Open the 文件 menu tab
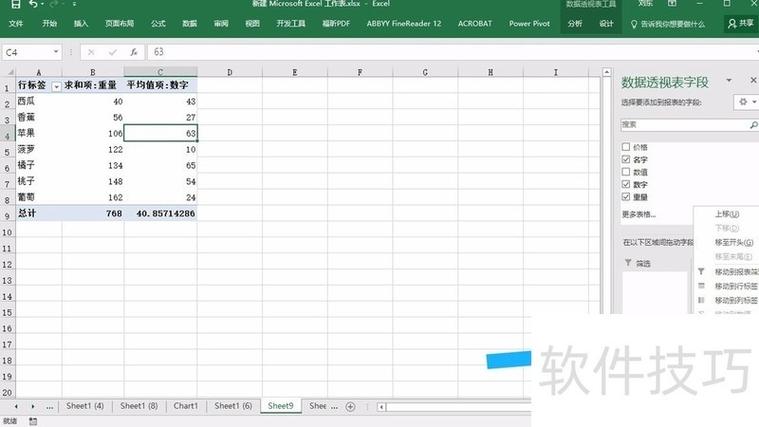The width and height of the screenshot is (759, 427). (x=16, y=23)
